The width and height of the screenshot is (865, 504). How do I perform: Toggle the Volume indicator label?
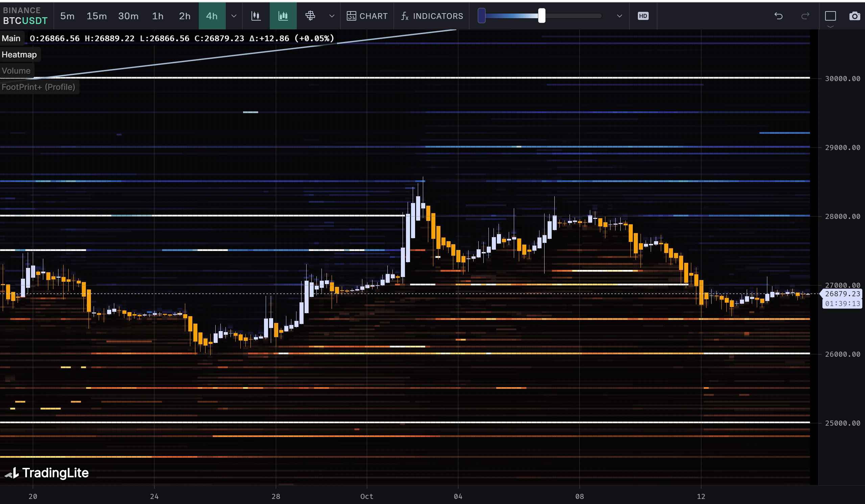click(16, 71)
